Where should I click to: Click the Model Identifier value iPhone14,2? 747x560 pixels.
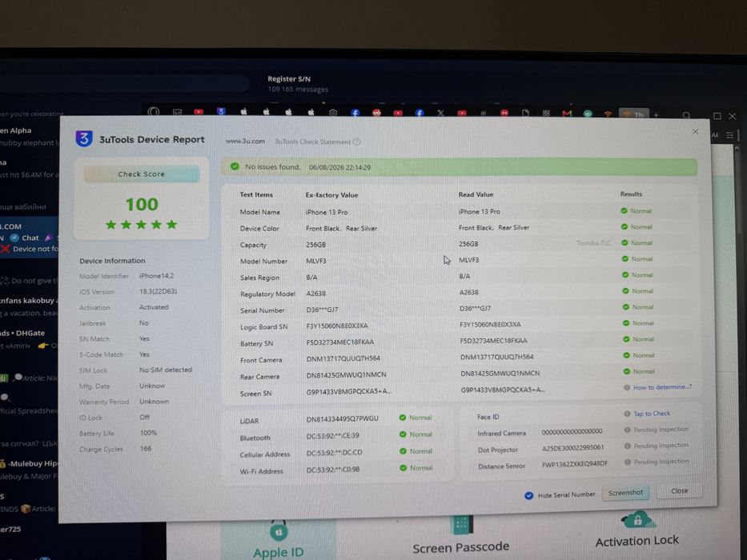coord(157,276)
